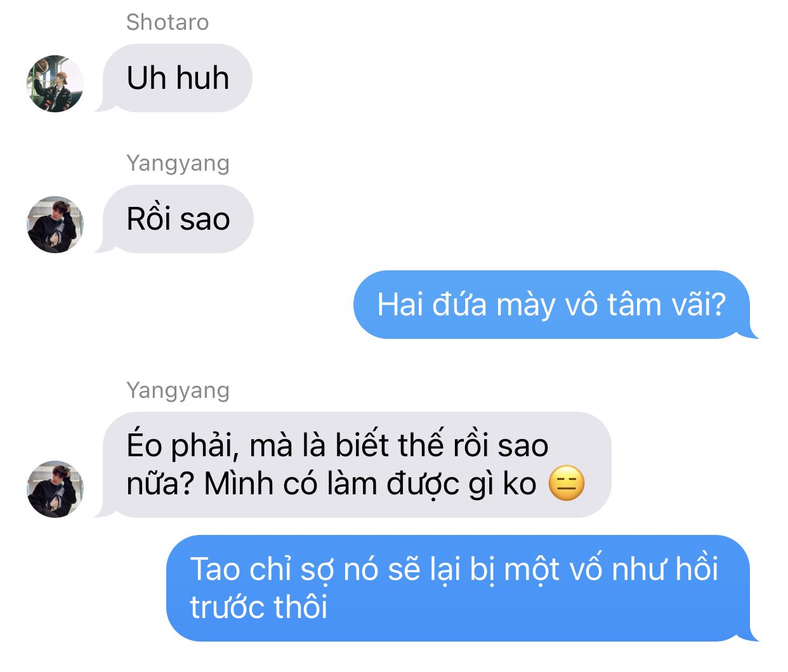Tap Yangyang's avatar beside "Rồi sao"
The image size is (788, 672).
pos(55,225)
